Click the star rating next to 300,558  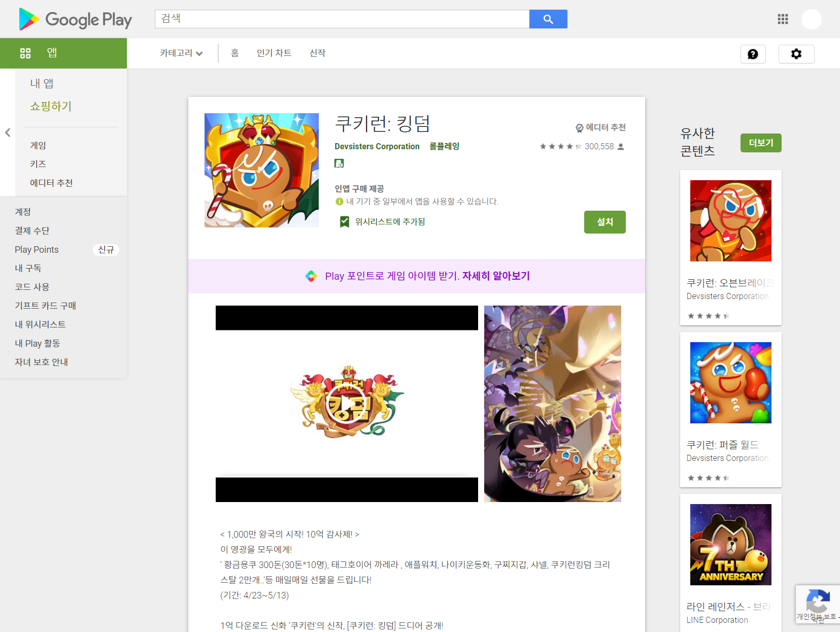[x=560, y=147]
